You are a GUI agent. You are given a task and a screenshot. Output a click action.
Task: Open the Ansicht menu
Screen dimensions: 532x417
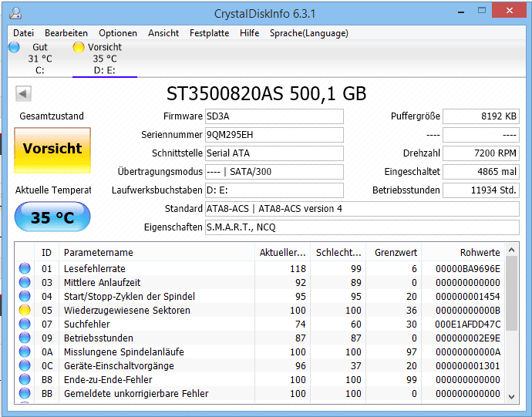pos(163,33)
